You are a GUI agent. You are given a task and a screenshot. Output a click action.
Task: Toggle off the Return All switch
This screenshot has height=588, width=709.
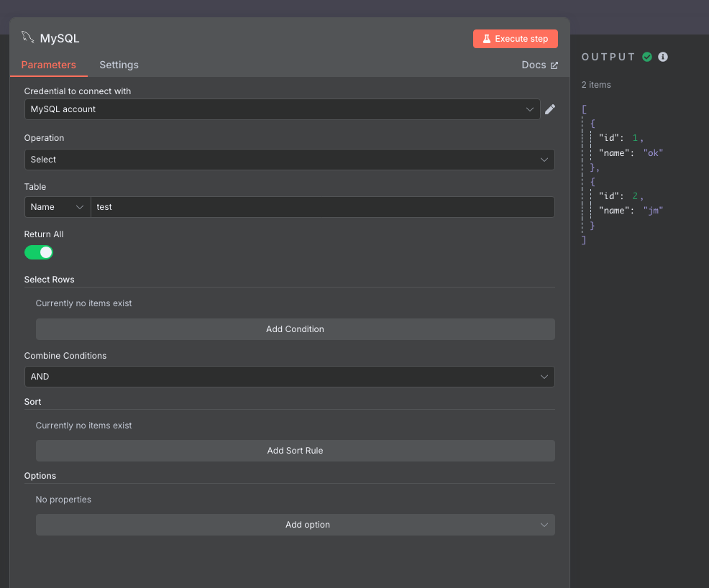39,252
